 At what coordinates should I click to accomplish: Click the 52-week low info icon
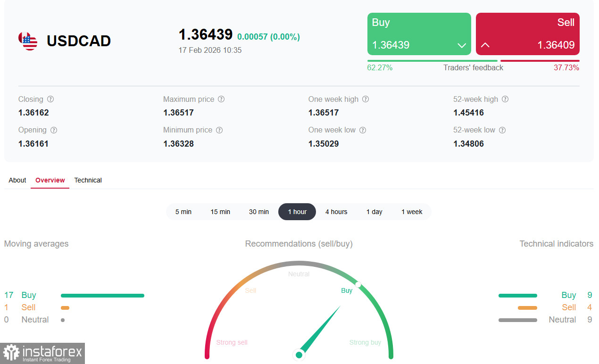[x=502, y=130]
